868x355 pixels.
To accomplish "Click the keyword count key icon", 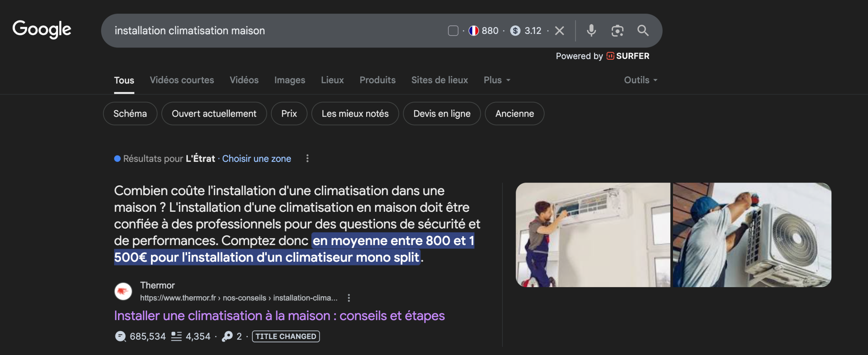I will [x=227, y=336].
